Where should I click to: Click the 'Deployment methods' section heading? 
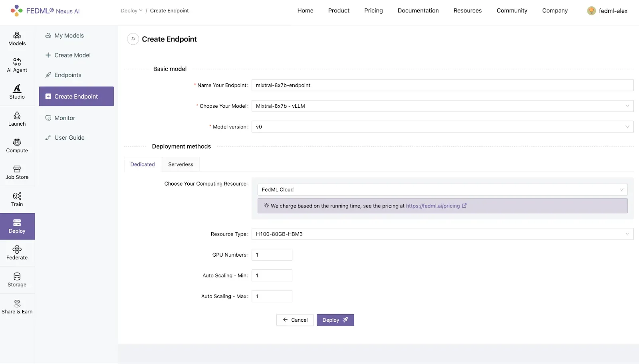(x=181, y=146)
